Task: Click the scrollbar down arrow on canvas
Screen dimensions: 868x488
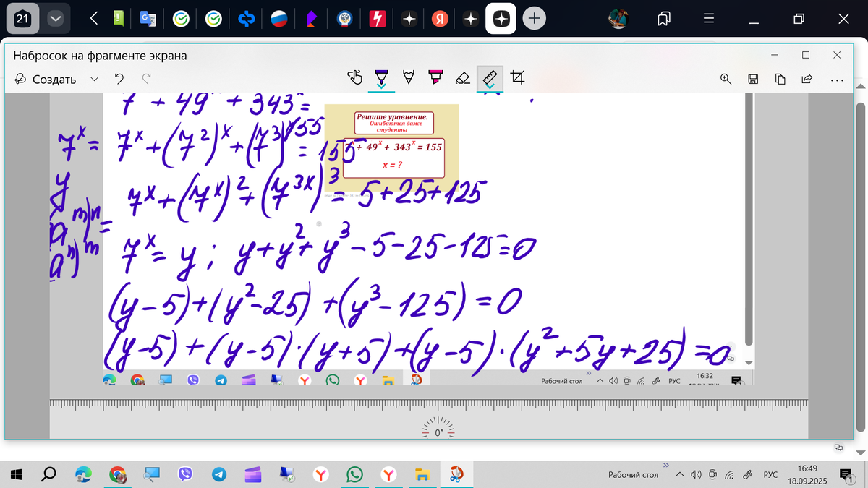Action: [x=749, y=362]
